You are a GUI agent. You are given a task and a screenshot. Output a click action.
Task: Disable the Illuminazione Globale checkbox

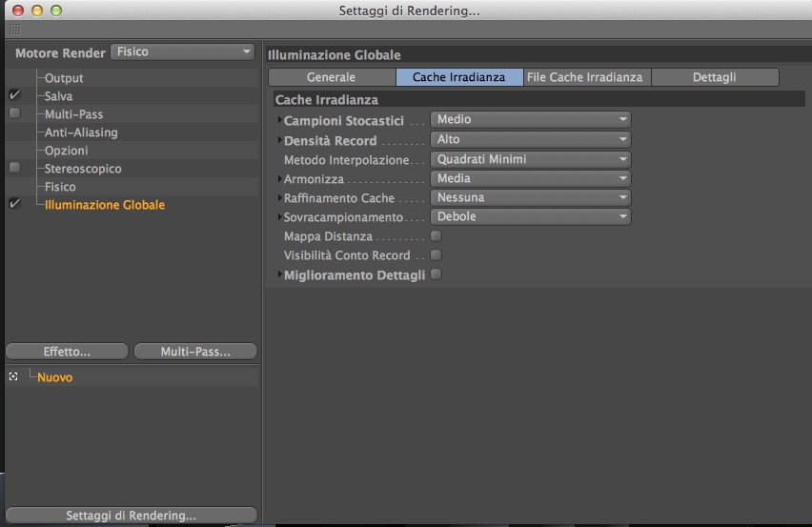[x=14, y=204]
